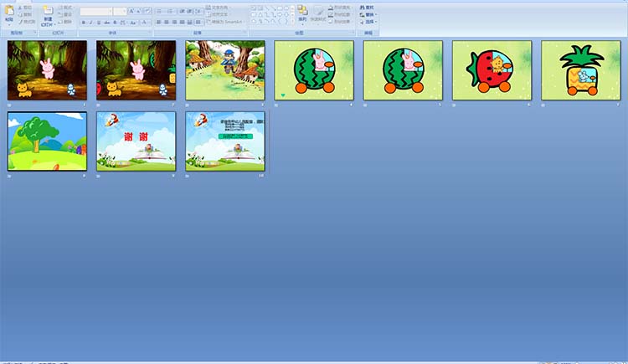Click the Replace command
Image resolution: width=628 pixels, height=364 pixels.
368,14
